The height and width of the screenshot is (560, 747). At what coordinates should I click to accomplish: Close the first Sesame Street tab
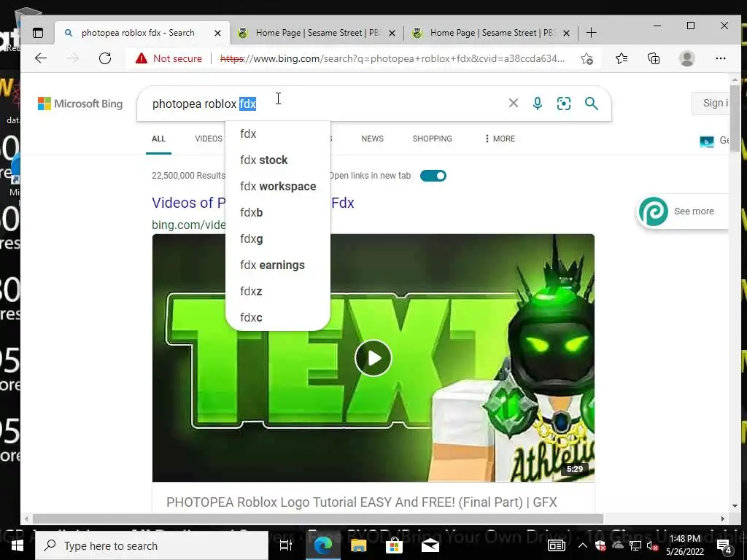(x=392, y=33)
